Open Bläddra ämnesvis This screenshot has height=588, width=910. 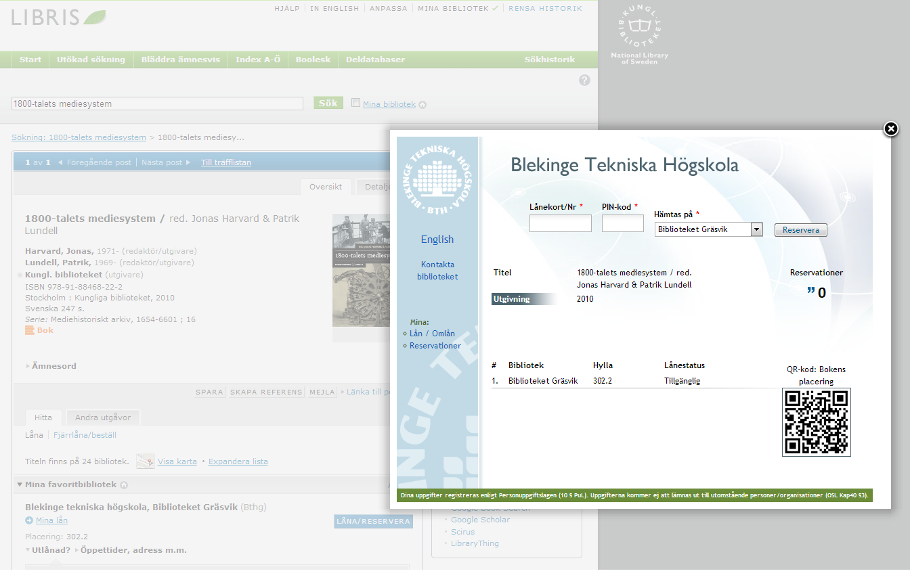point(180,60)
